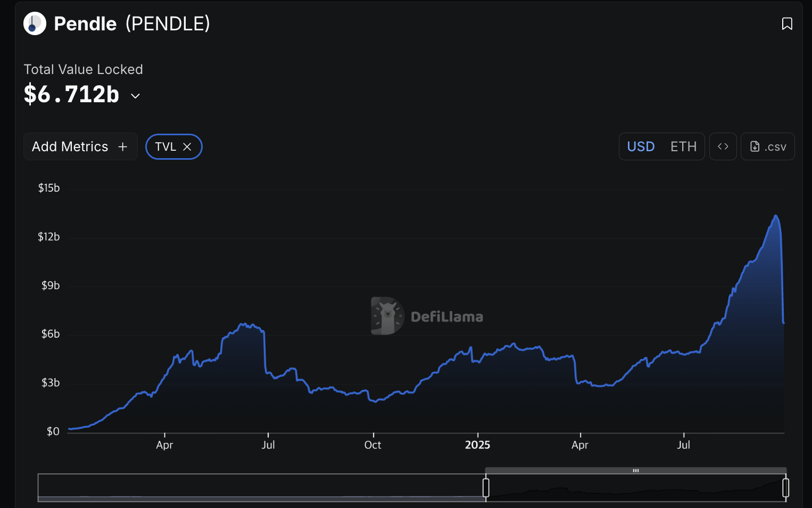Click the $0 y-axis label

(x=53, y=431)
